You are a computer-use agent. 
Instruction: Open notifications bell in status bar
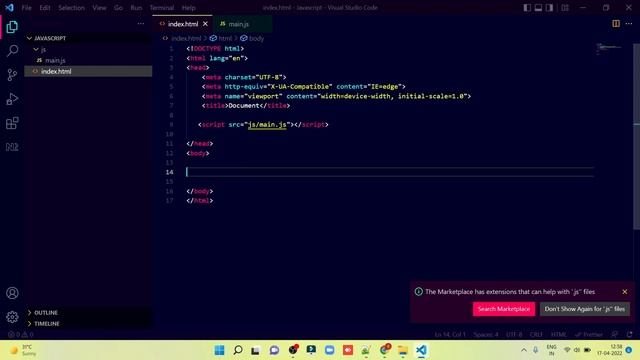629,335
